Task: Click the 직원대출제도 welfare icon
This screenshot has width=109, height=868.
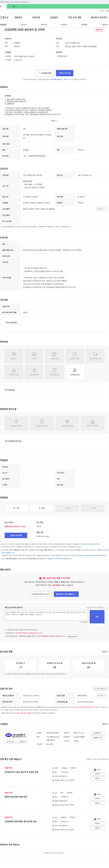Action: (34, 372)
